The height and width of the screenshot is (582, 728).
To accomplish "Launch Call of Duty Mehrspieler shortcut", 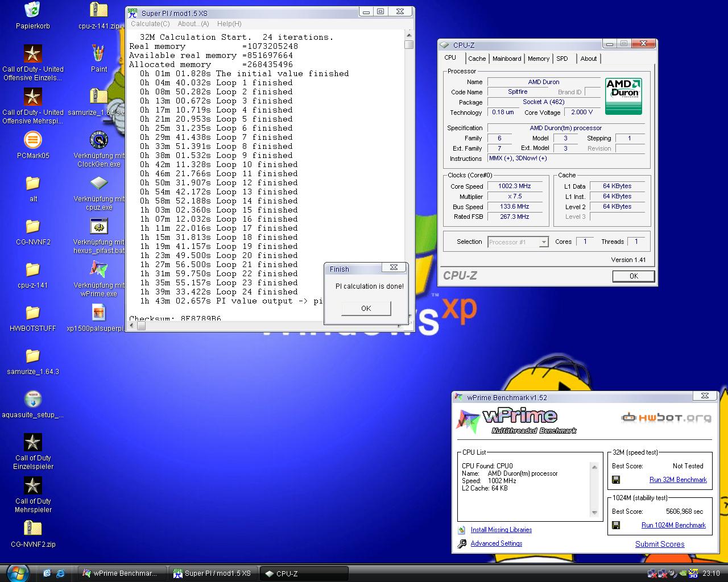I will pyautogui.click(x=33, y=485).
